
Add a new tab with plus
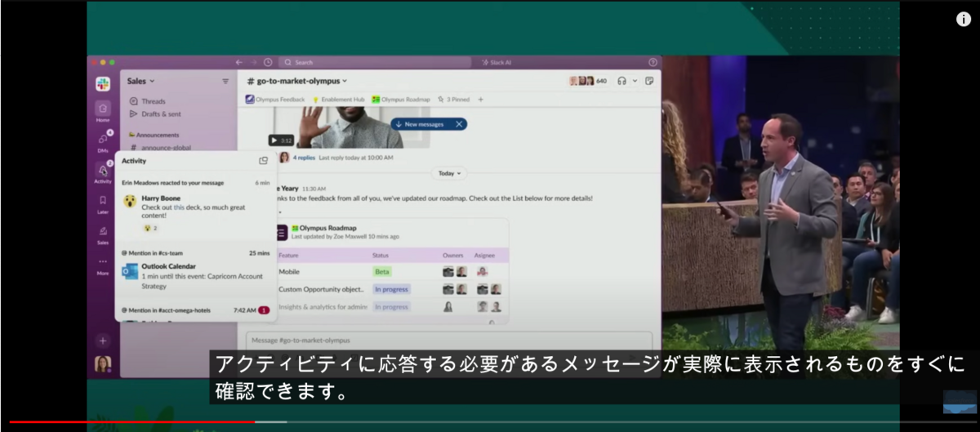pyautogui.click(x=481, y=100)
